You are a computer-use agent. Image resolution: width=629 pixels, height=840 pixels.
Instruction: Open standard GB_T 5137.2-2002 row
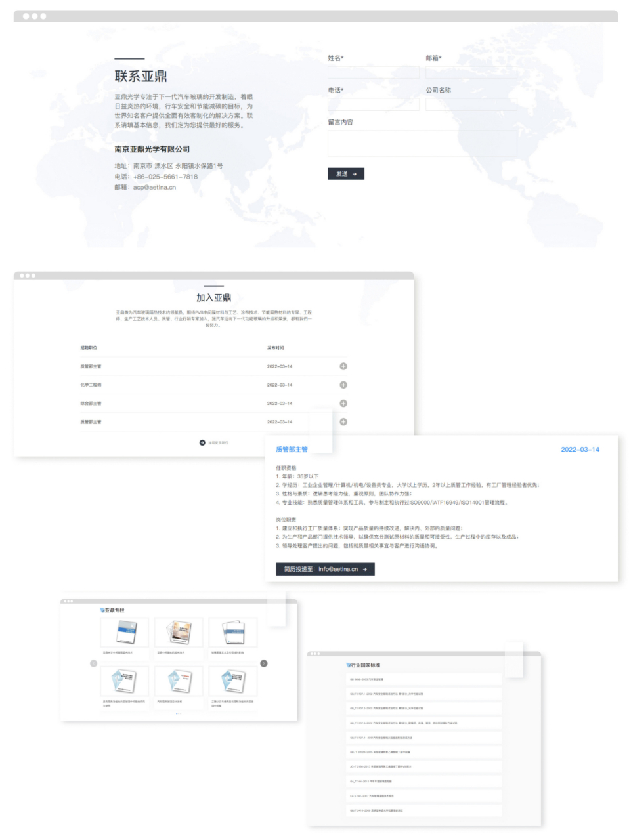(x=423, y=708)
